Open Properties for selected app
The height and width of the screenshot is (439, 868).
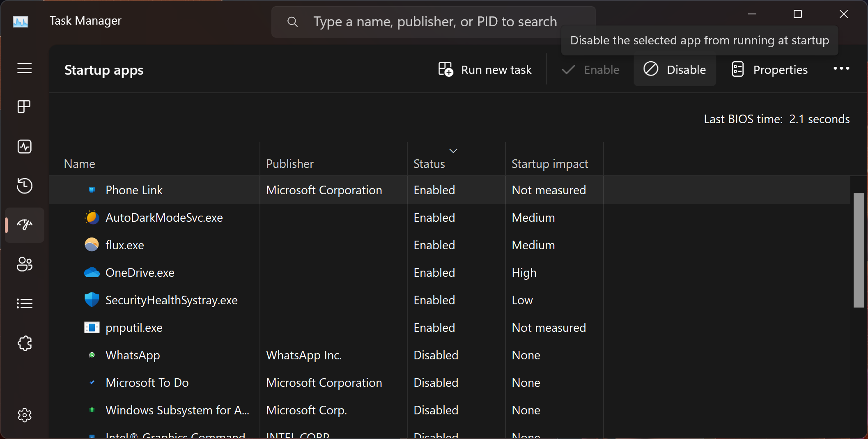tap(769, 70)
